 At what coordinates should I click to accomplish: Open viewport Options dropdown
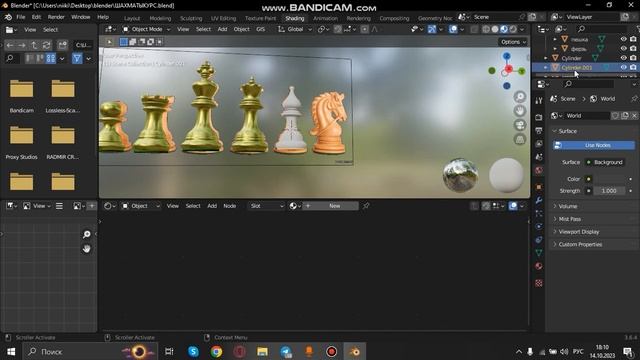click(513, 42)
